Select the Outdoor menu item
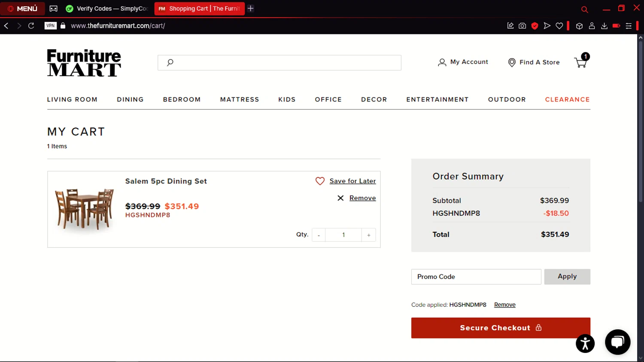The image size is (644, 362). (x=507, y=100)
